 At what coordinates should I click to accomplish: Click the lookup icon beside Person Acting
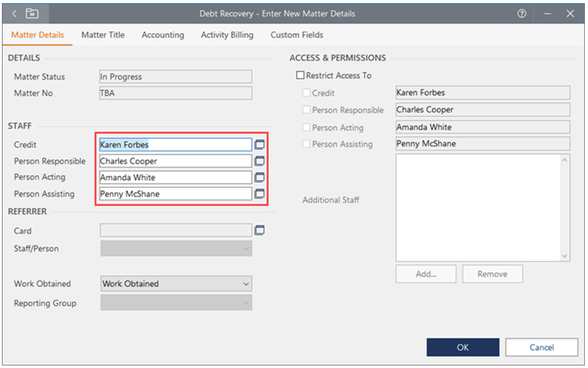[260, 177]
